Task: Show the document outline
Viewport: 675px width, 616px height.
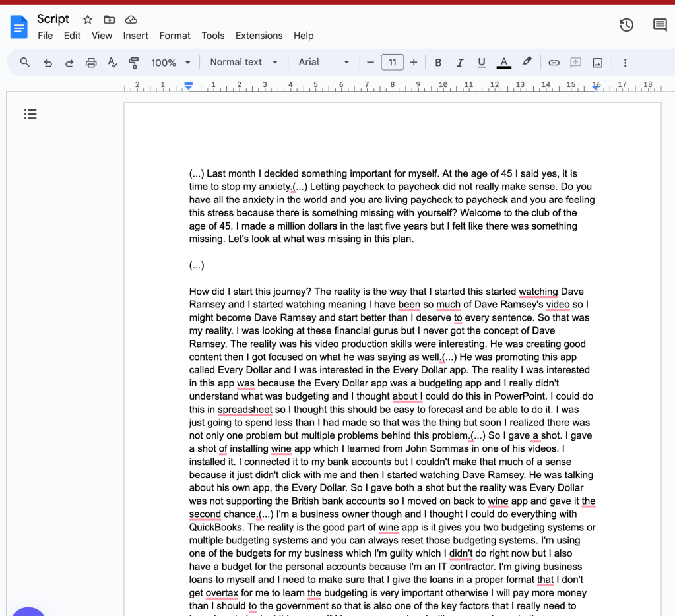Action: pos(30,114)
